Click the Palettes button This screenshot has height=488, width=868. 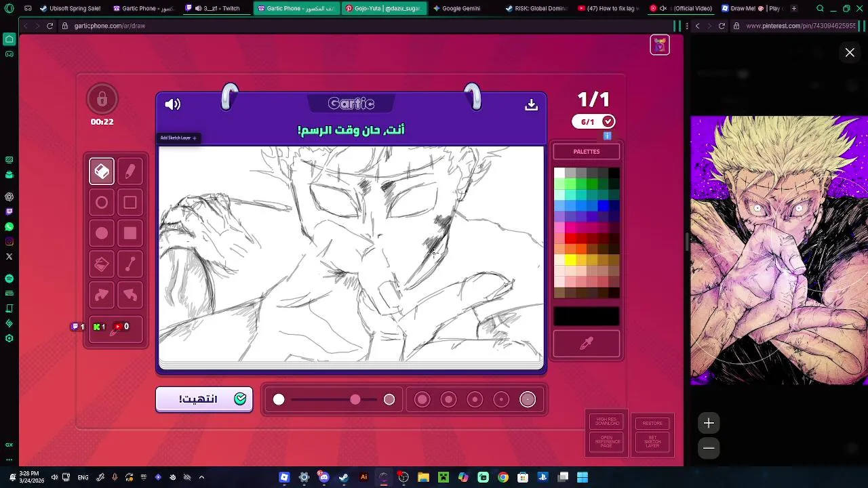pyautogui.click(x=587, y=152)
